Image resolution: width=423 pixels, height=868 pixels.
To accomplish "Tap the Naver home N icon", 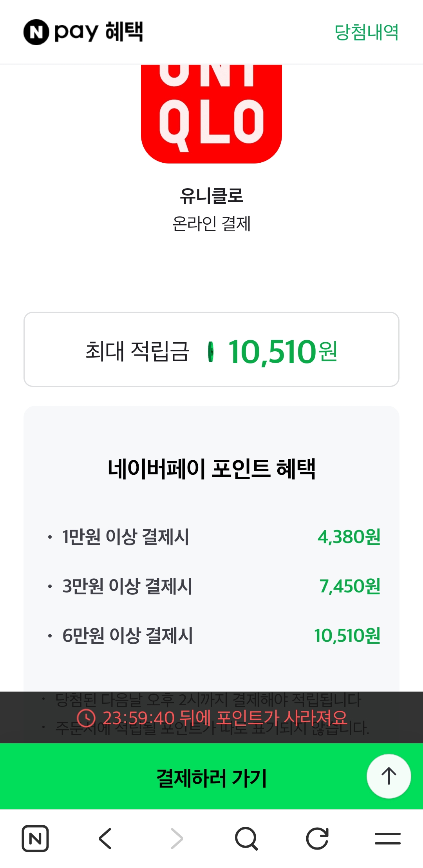I will (x=35, y=839).
